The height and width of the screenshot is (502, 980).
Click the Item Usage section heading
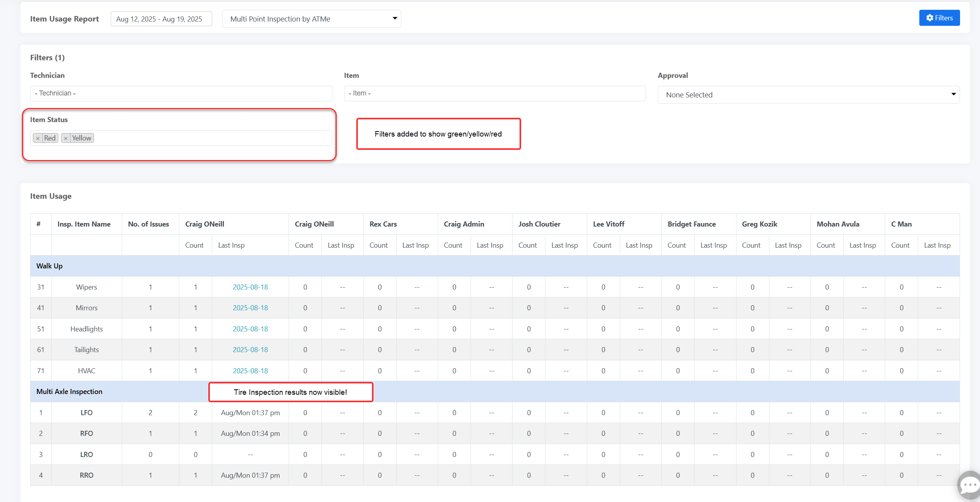coord(51,196)
